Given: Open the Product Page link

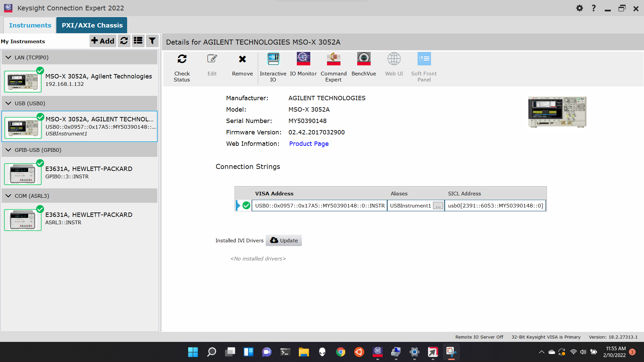Looking at the screenshot, I should [x=309, y=143].
